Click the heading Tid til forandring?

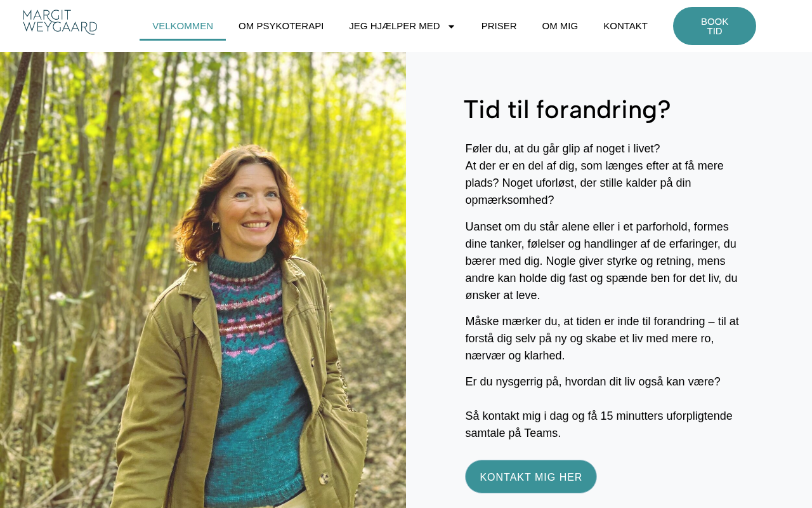click(x=567, y=109)
